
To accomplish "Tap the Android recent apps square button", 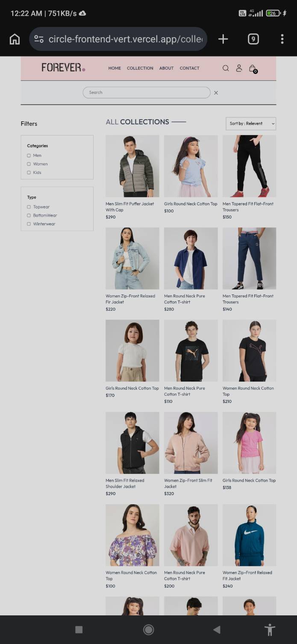I will 79,629.
